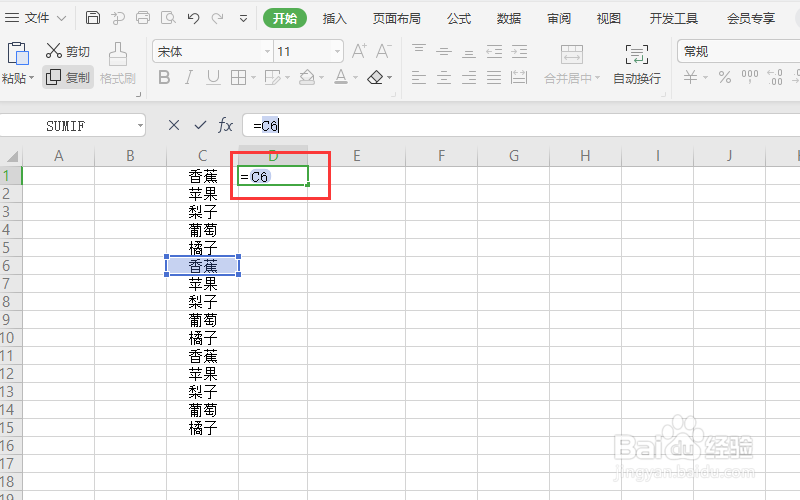Switch to the 开始 tab
Image resolution: width=800 pixels, height=500 pixels.
(x=285, y=18)
